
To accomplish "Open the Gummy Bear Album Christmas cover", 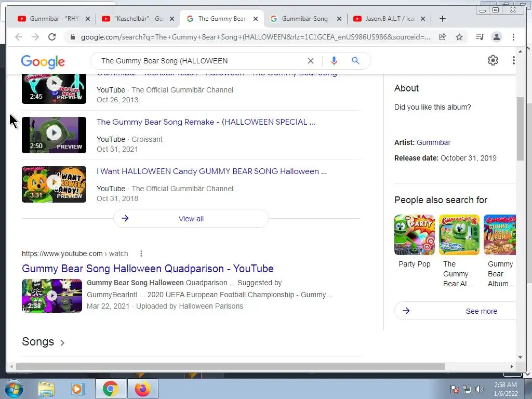I will [499, 235].
